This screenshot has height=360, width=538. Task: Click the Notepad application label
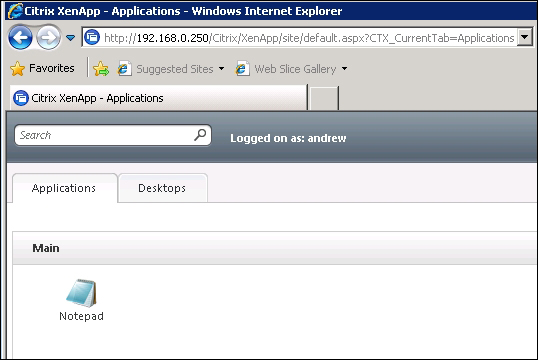point(81,316)
